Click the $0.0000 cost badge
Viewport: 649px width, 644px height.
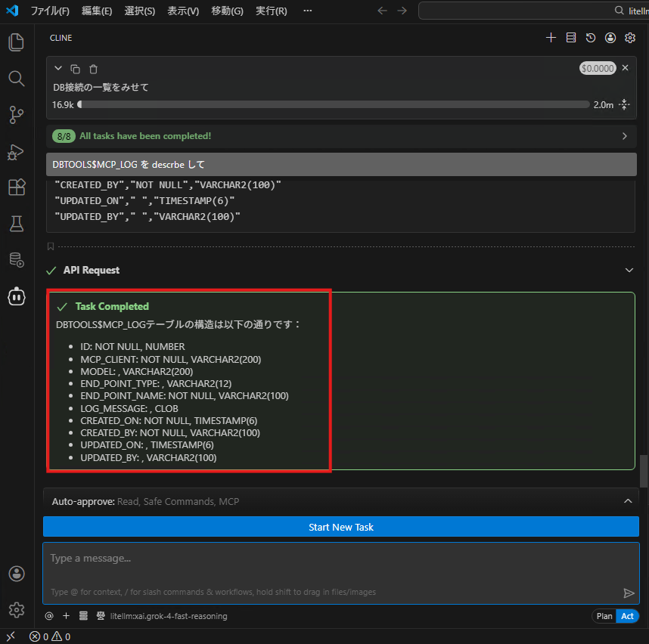(598, 68)
